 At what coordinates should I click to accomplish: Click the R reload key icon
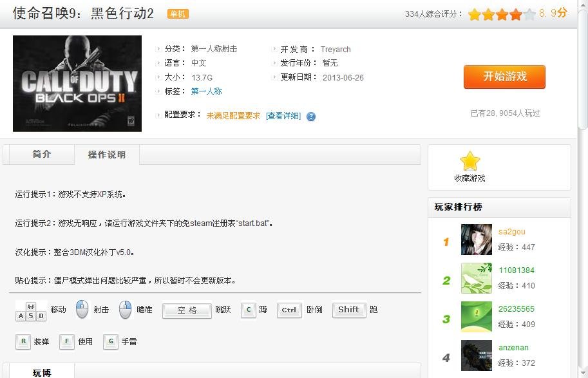point(23,342)
